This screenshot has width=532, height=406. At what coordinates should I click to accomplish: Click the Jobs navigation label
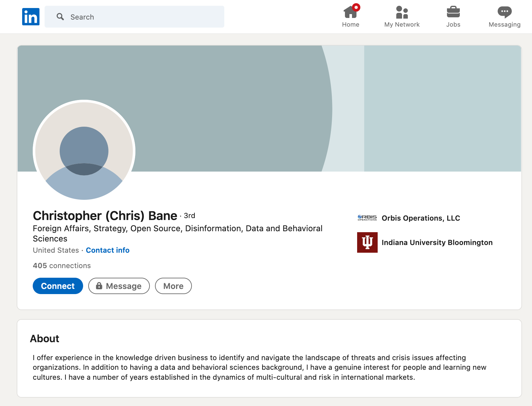(x=453, y=25)
